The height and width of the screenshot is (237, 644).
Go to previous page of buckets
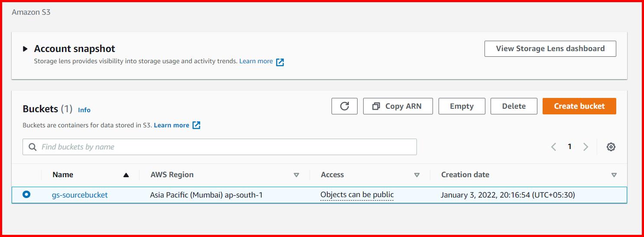click(x=553, y=147)
